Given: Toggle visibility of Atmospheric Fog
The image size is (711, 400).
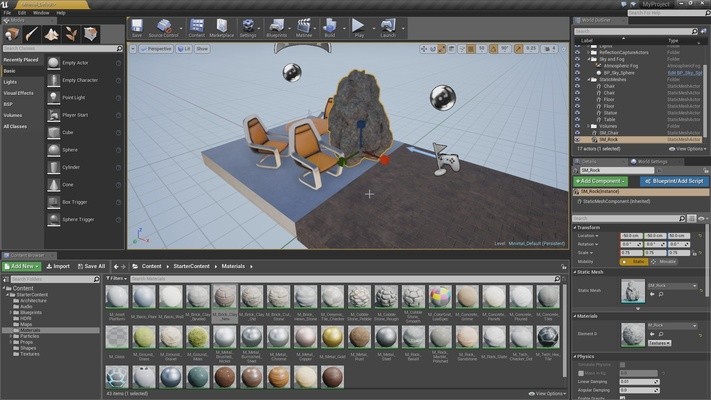Looking at the screenshot, I should click(577, 66).
